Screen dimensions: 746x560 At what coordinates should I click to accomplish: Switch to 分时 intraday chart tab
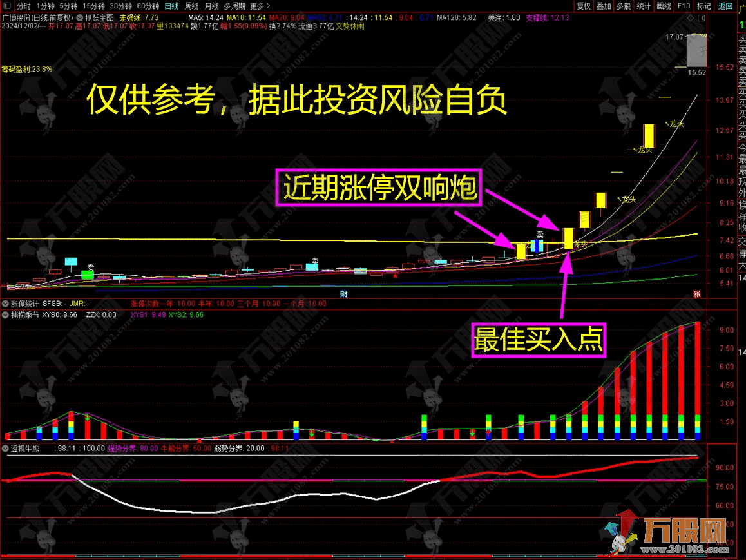[23, 6]
